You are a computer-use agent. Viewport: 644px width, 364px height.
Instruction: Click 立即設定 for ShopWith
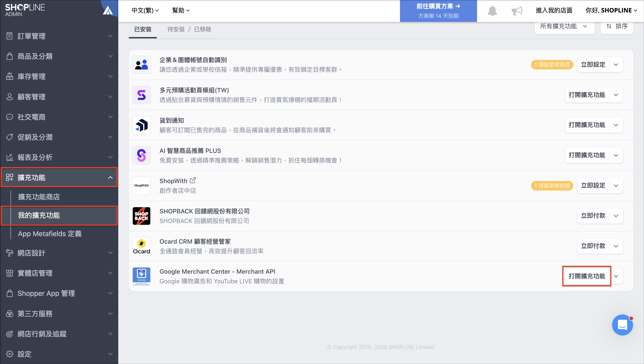[x=593, y=186]
